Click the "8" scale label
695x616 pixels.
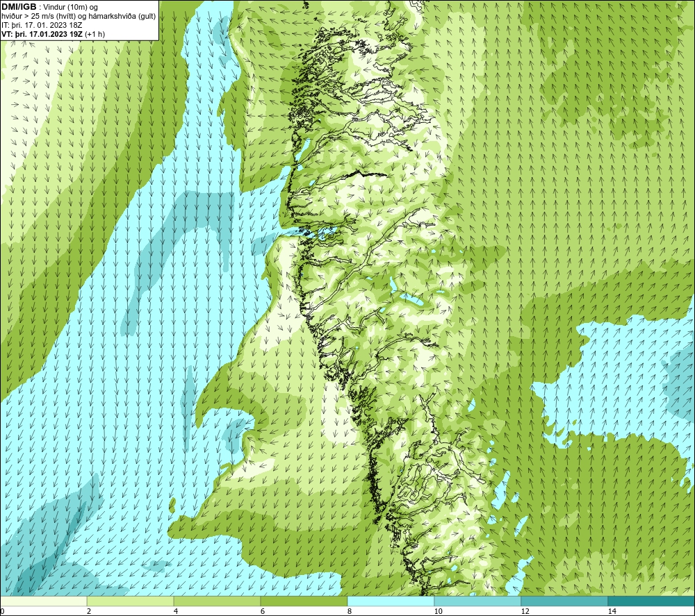point(350,612)
